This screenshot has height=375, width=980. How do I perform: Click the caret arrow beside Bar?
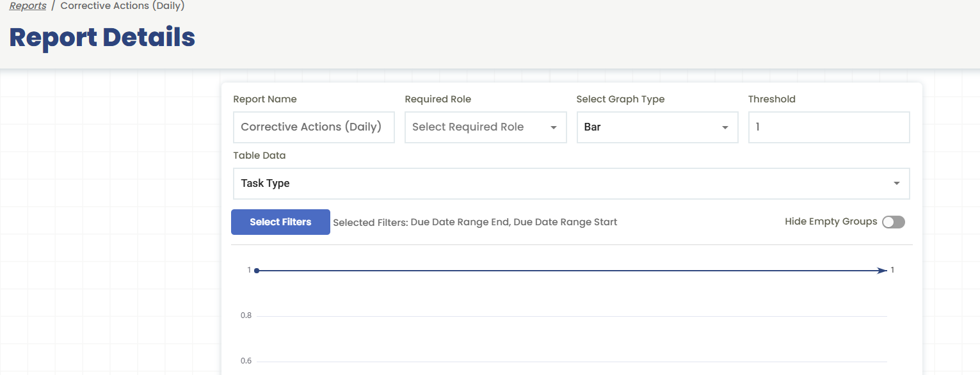pos(725,127)
